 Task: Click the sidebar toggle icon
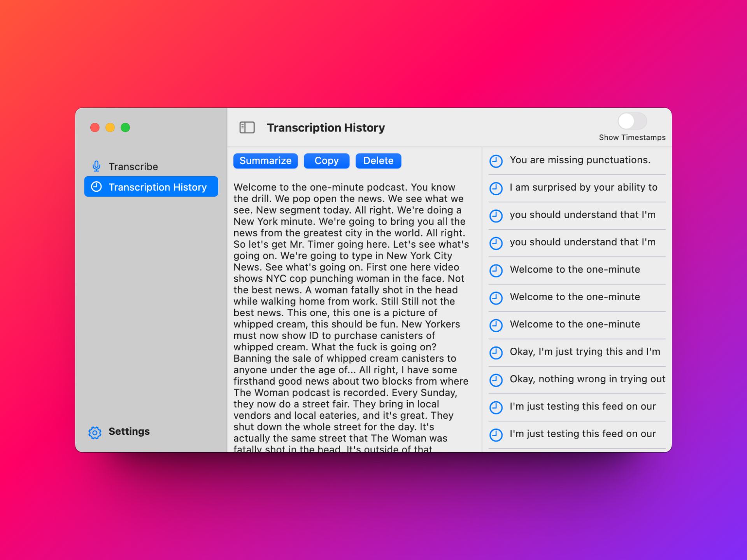point(247,128)
